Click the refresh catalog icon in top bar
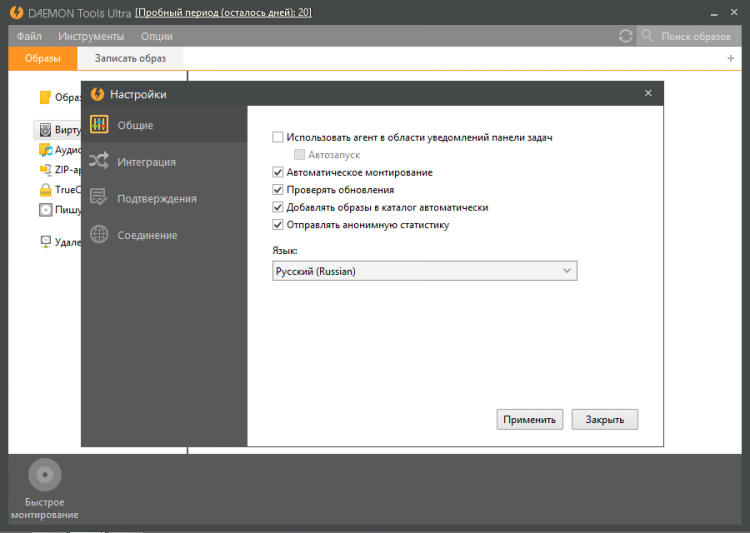Image resolution: width=750 pixels, height=533 pixels. point(626,36)
